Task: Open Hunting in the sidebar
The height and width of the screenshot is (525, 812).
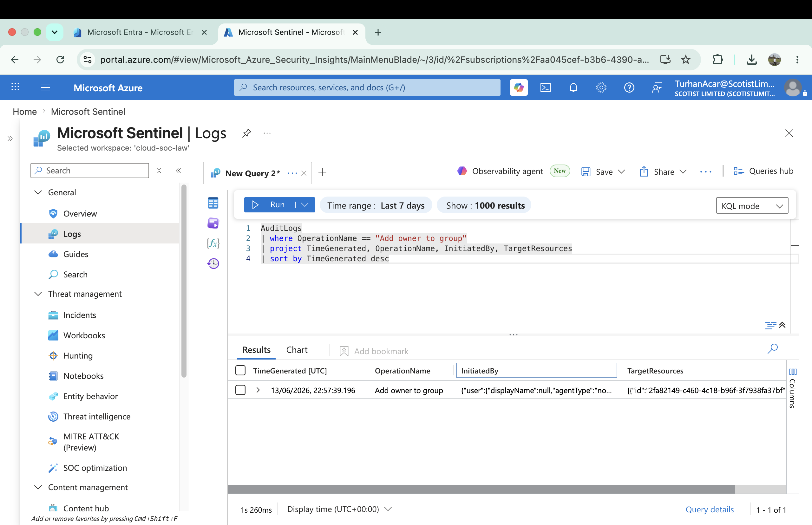Action: [78, 356]
